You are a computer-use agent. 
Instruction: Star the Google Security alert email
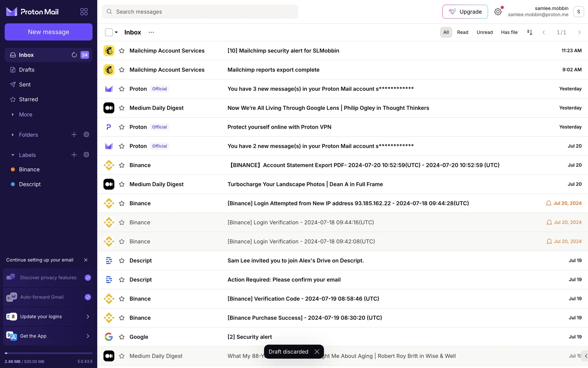coord(122,337)
